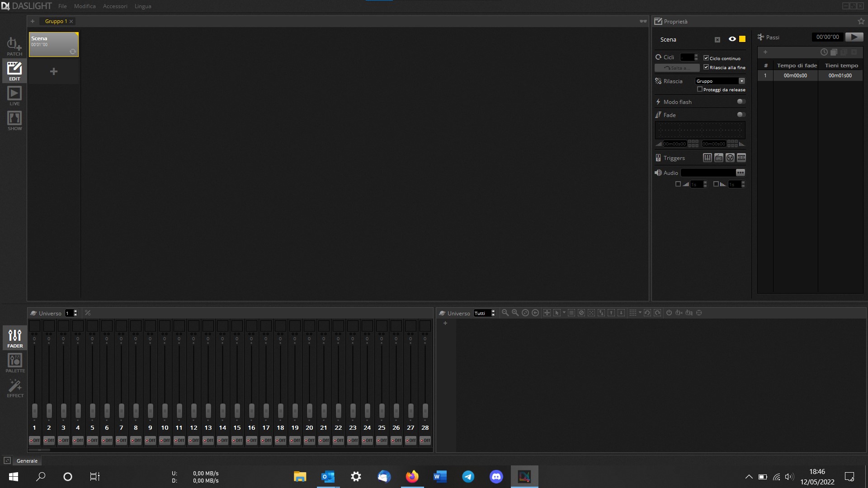Viewport: 868px width, 488px height.
Task: Select the EDIT mode icon
Action: 14,71
